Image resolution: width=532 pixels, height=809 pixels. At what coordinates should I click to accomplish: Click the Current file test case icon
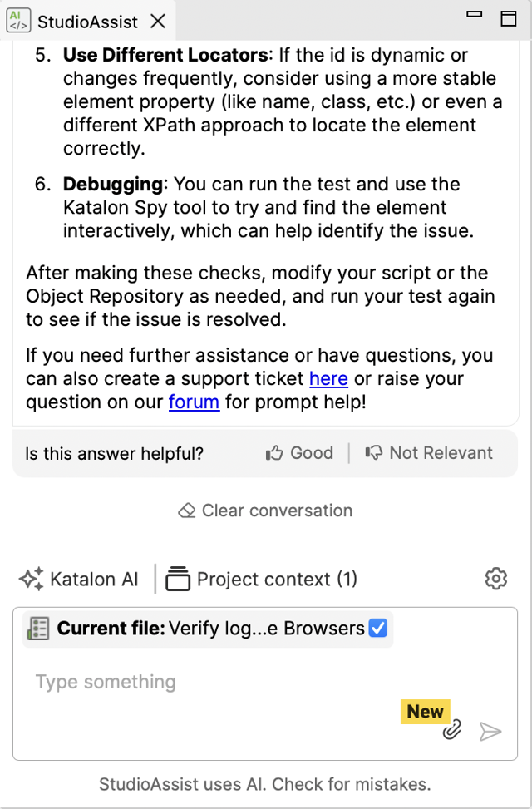point(38,629)
